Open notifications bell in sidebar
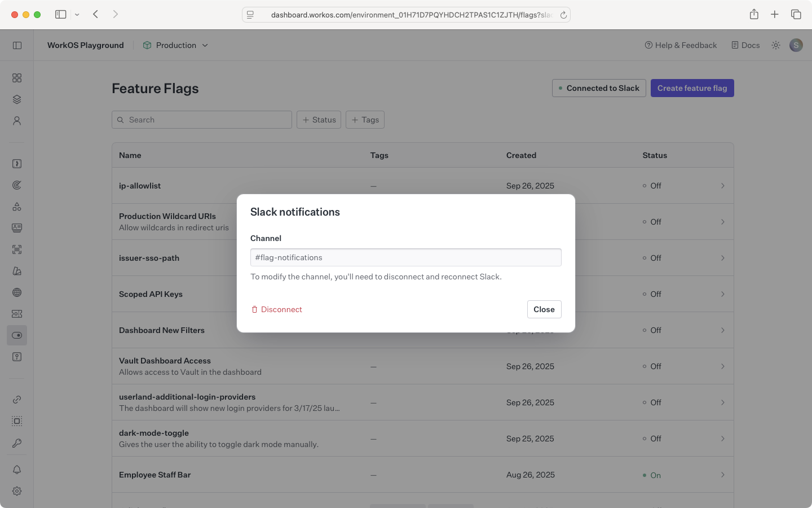The image size is (812, 508). (x=17, y=470)
